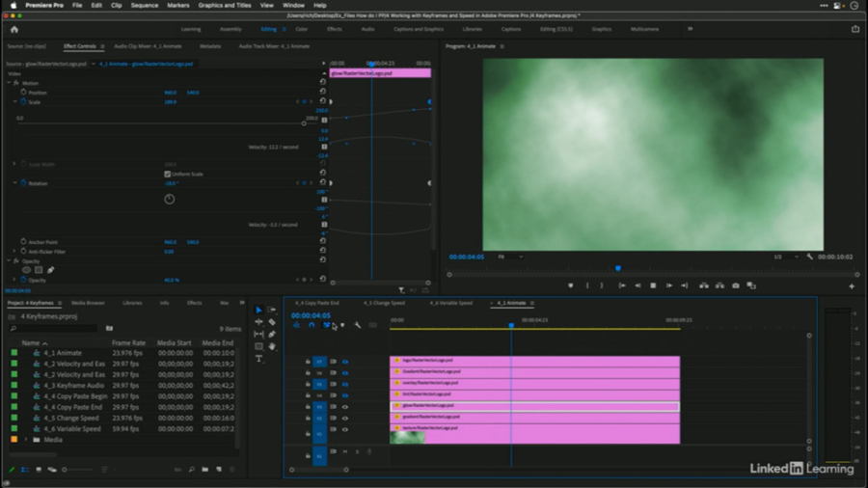
Task: Pick the Razor tool
Action: point(272,322)
